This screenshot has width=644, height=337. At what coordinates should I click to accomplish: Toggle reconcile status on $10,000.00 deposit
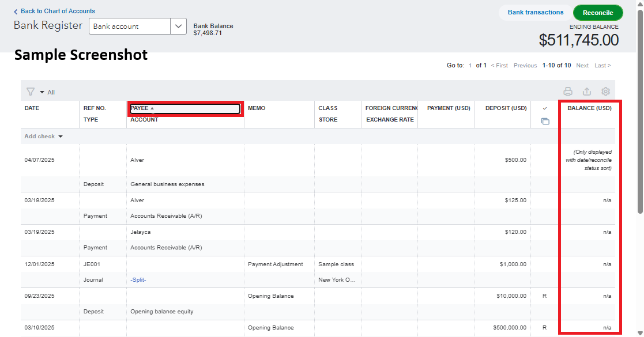pyautogui.click(x=545, y=296)
